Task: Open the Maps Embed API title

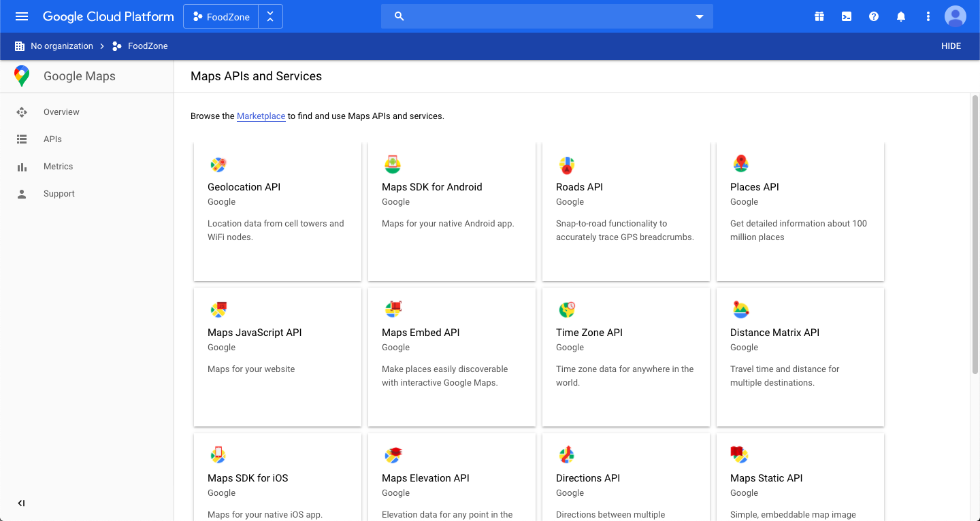Action: [421, 333]
